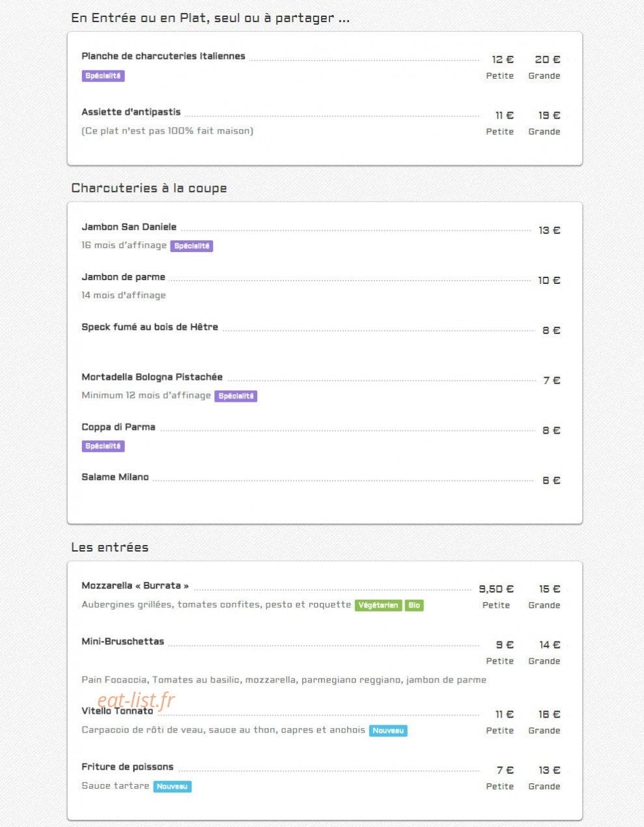Screen dimensions: 644x827
Task: Click the Charcuteries à la coupe heading
Action: (x=149, y=188)
